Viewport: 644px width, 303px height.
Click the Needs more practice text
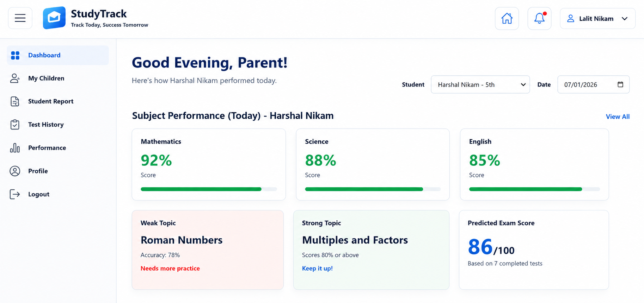(x=170, y=268)
